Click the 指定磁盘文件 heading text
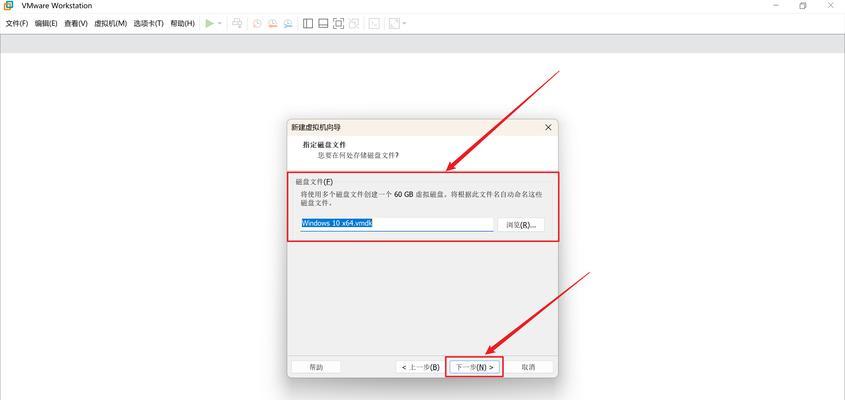The height and width of the screenshot is (400, 845). pos(324,145)
